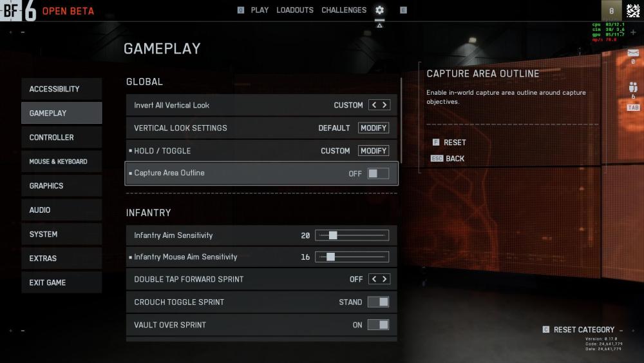Select Extras settings category
This screenshot has width=644, height=363.
[x=62, y=259]
